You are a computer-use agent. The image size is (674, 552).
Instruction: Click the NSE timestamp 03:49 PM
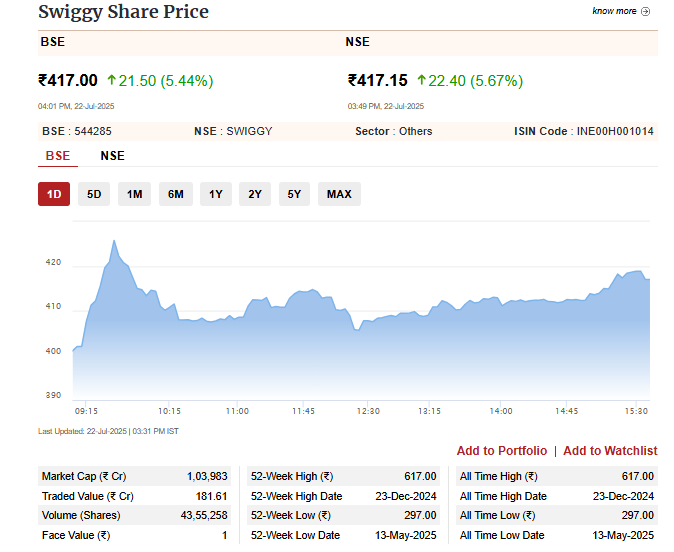(x=386, y=106)
